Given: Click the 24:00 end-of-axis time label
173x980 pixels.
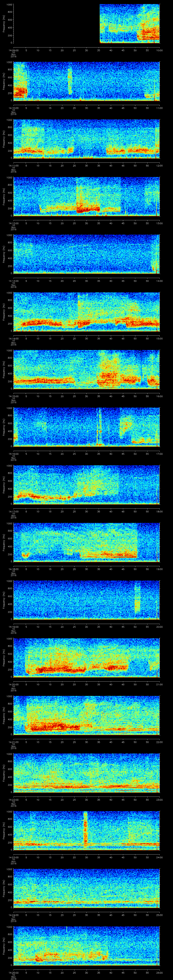Looking at the screenshot, I should coord(160,857).
